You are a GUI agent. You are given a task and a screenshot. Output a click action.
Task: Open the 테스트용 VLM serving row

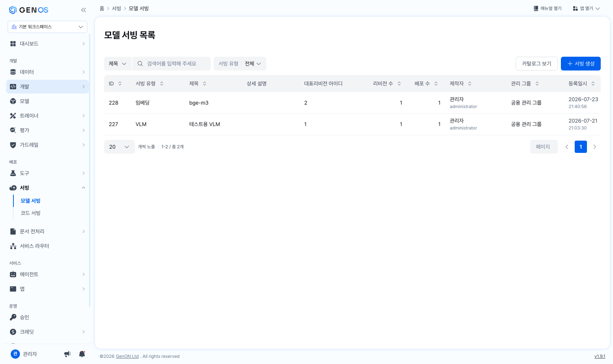(x=352, y=124)
